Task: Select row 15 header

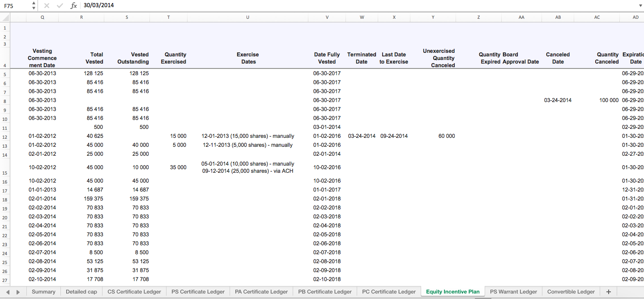Action: (x=5, y=167)
